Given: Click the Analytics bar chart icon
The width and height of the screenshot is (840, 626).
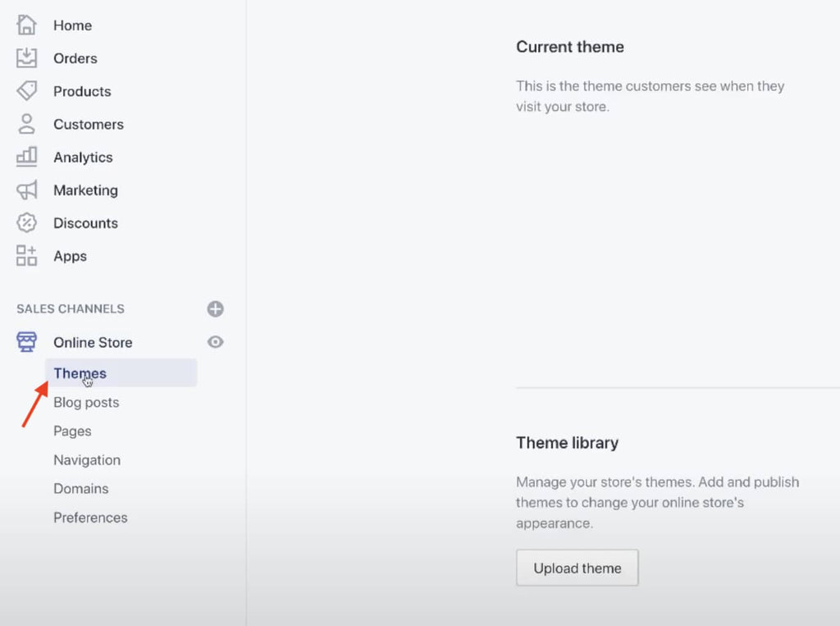Looking at the screenshot, I should click(27, 156).
